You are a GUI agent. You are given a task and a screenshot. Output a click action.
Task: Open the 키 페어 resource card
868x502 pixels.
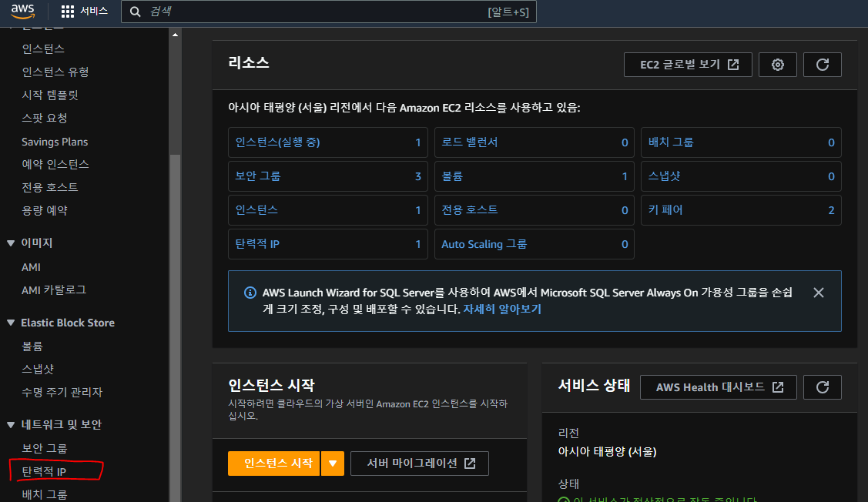741,209
